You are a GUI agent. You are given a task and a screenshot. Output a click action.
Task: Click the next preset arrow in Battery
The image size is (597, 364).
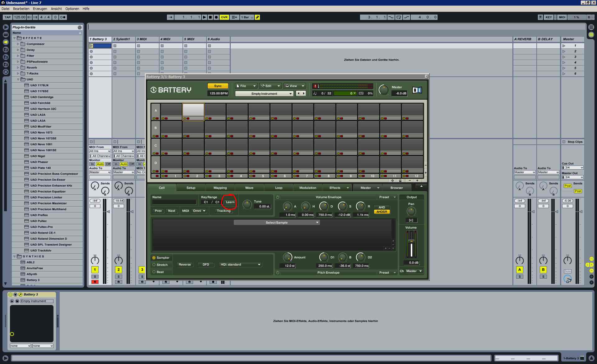(x=304, y=93)
